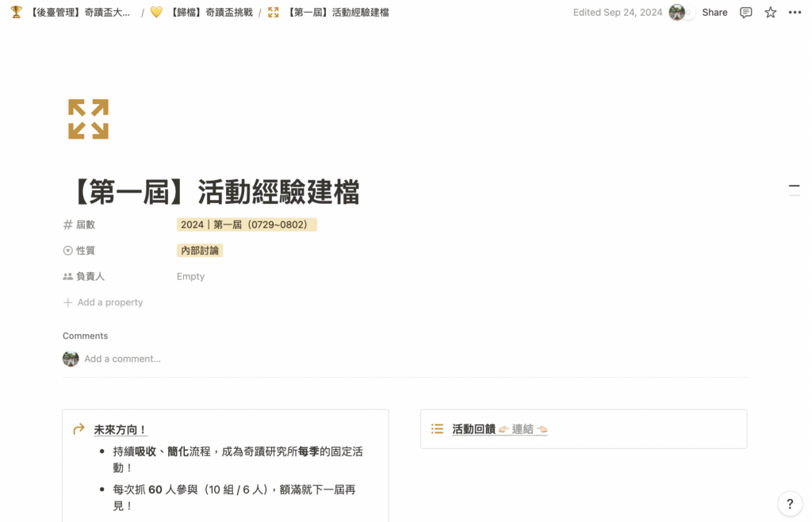Open the help question mark button

789,503
